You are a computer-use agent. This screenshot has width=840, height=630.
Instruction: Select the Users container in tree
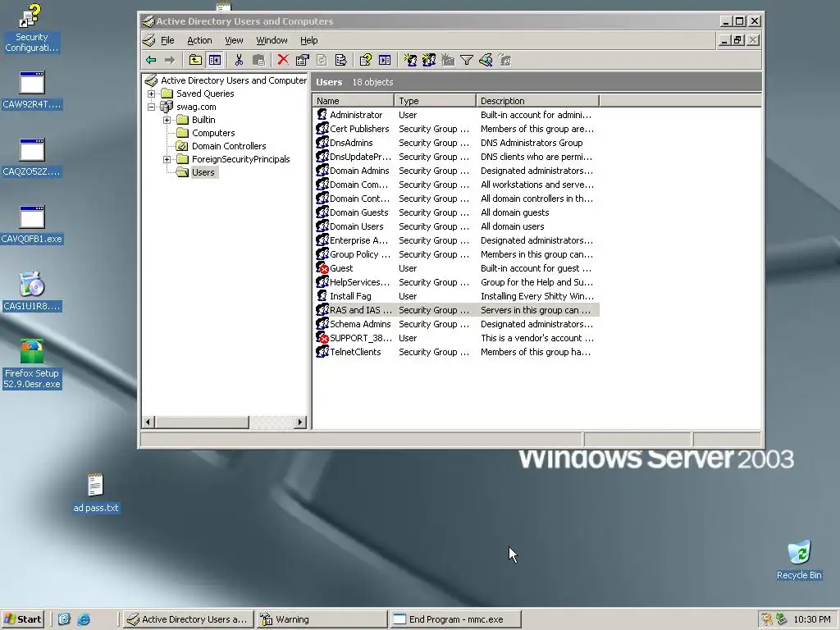point(203,172)
